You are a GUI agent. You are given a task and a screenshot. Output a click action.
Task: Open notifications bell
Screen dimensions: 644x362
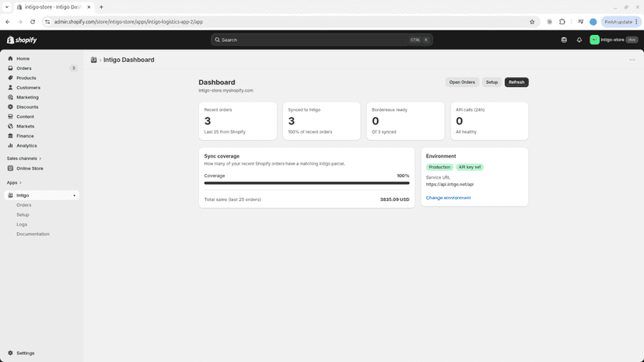[x=579, y=40]
